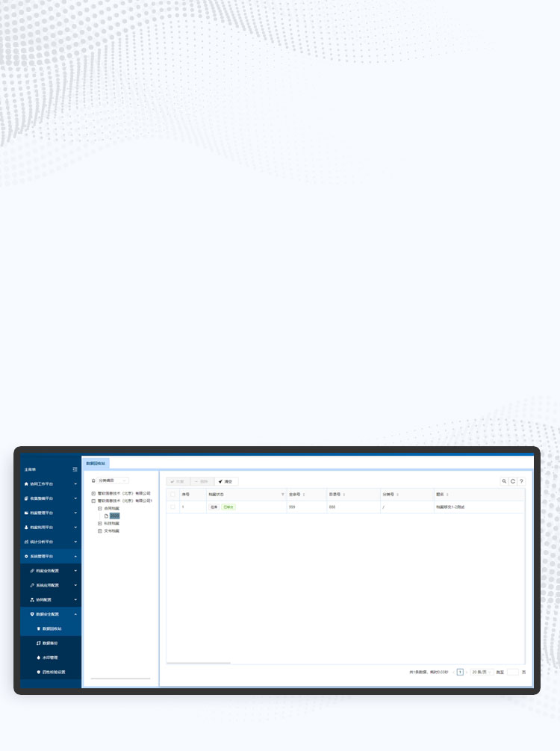Click the file icon of the 2020 tree node

click(x=107, y=516)
